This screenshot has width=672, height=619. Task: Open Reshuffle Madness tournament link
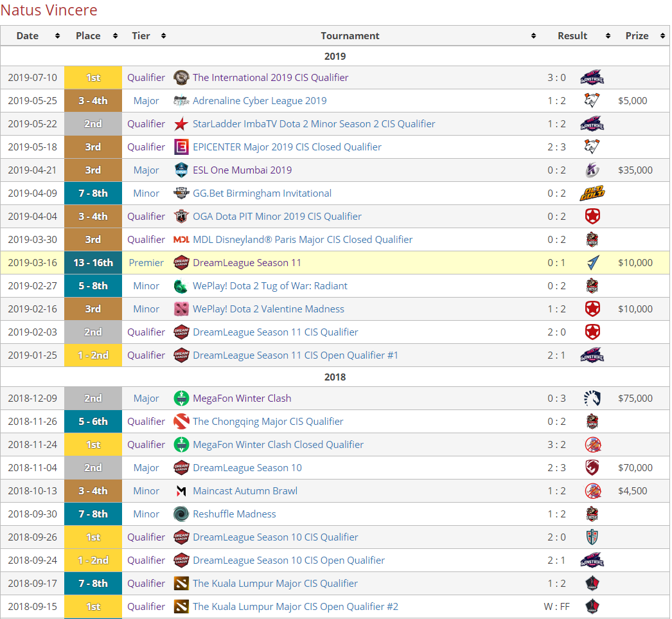[x=234, y=514]
